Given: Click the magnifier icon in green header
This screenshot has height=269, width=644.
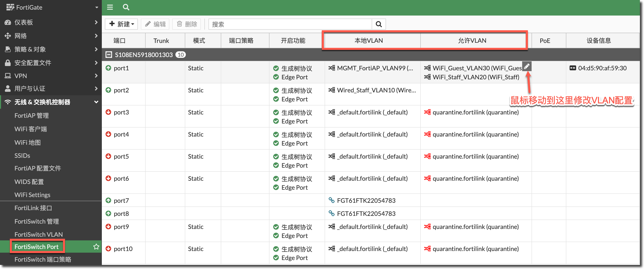Looking at the screenshot, I should [126, 7].
